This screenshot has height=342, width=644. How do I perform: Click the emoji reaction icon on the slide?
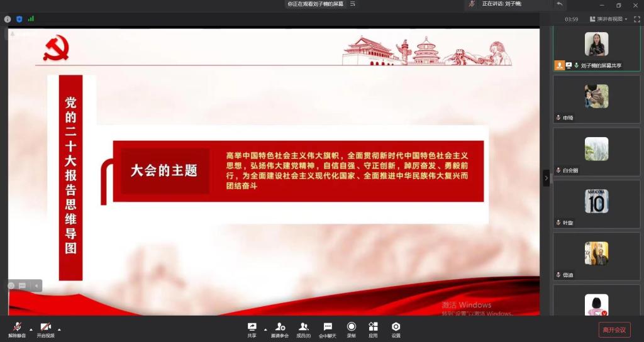[11, 285]
